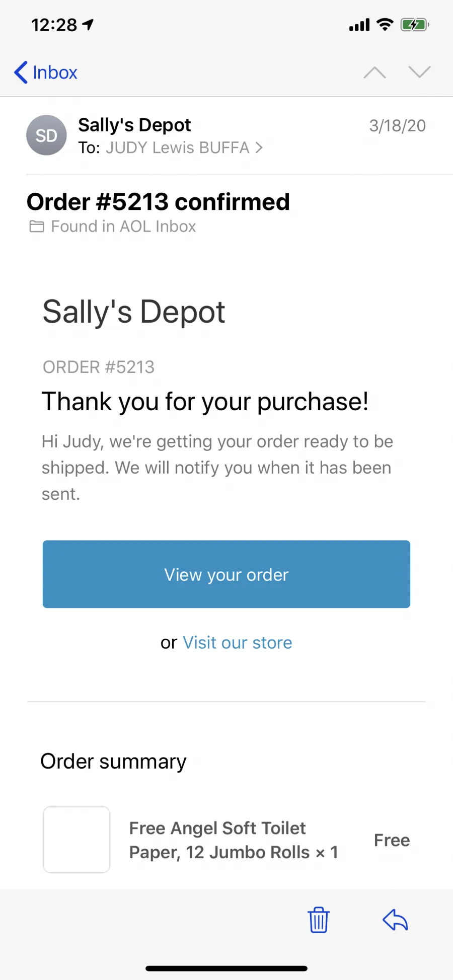
Task: Open the Visit our store link
Action: click(x=238, y=643)
